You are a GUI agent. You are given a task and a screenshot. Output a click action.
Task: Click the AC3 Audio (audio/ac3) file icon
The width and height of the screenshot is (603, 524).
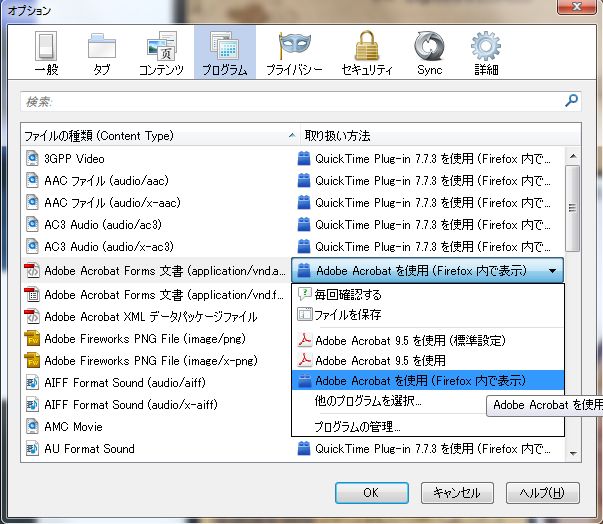pos(32,224)
